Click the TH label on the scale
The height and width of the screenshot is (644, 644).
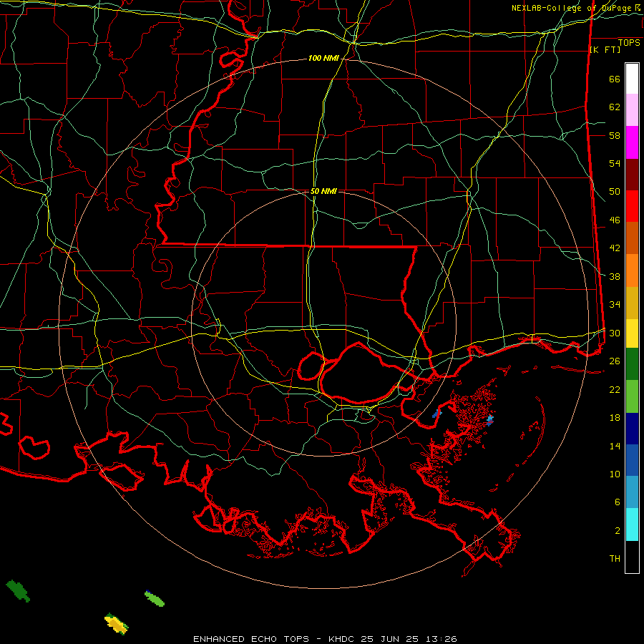615,559
